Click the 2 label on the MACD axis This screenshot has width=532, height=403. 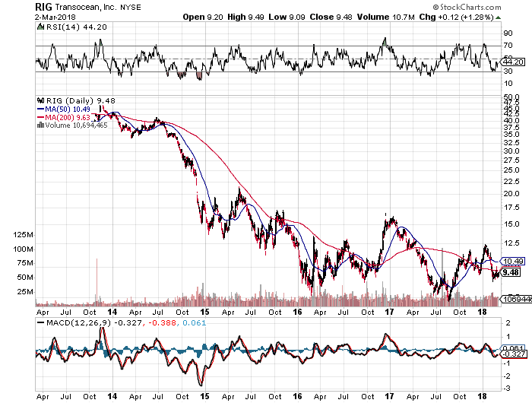click(508, 322)
